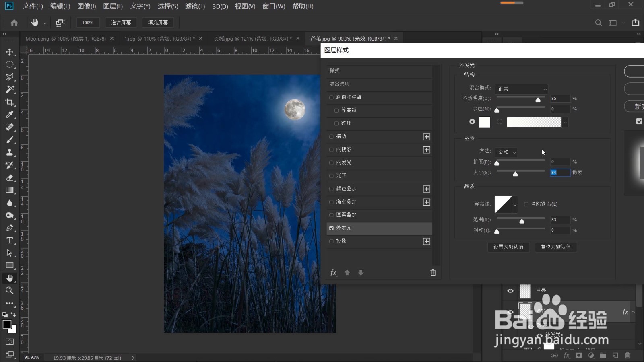644x362 pixels.
Task: Enable the 斜面和浮雕 checkbox
Action: [331, 97]
